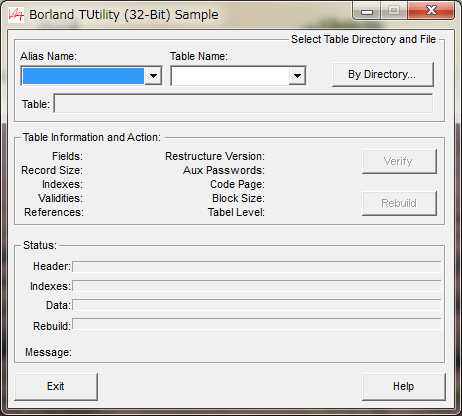Click the Exit button
The image size is (462, 416).
(56, 387)
